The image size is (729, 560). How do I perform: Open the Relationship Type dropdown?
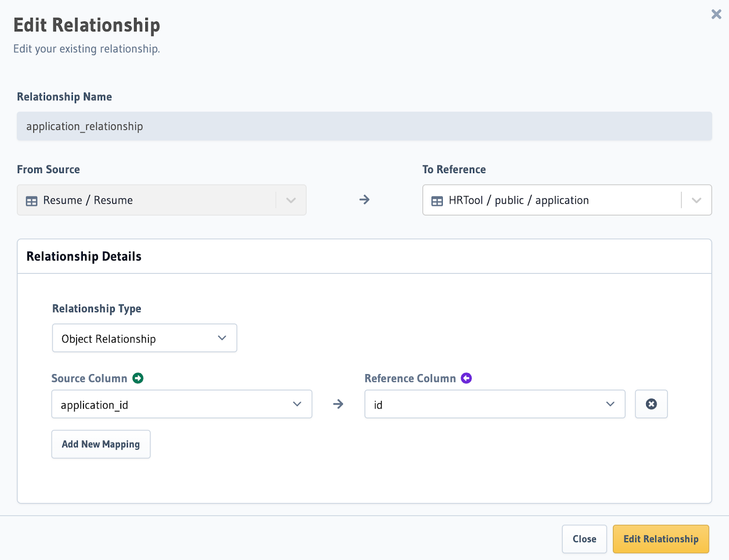[x=144, y=338]
